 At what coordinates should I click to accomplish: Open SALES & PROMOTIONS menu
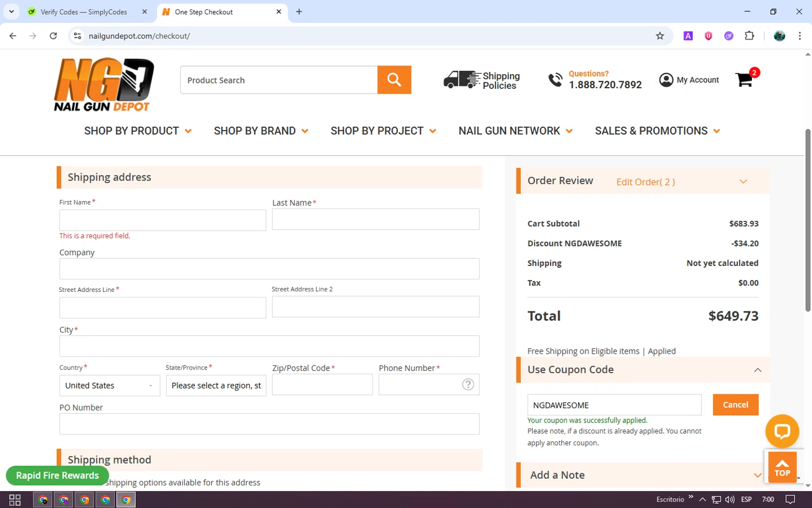coord(657,131)
